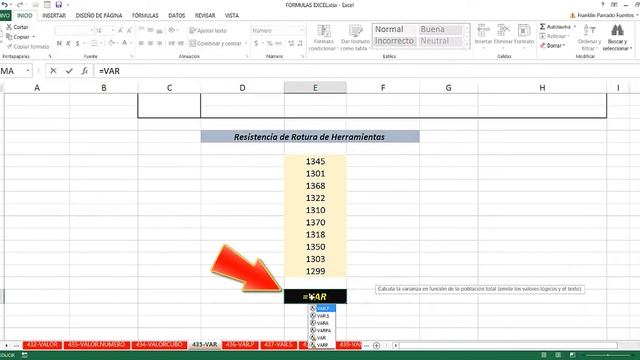Align text right
The height and width of the screenshot is (360, 640).
pos(159,43)
